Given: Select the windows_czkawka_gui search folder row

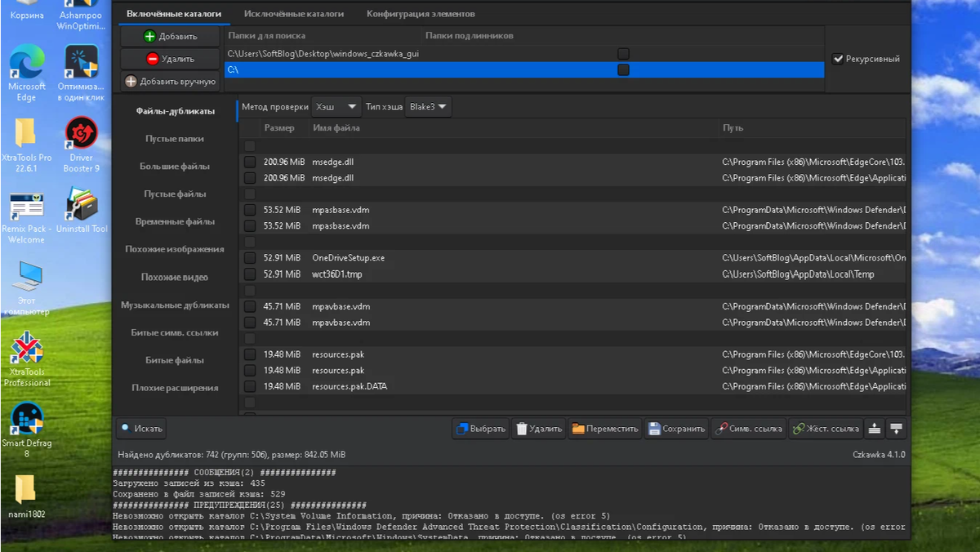Looking at the screenshot, I should tap(524, 53).
